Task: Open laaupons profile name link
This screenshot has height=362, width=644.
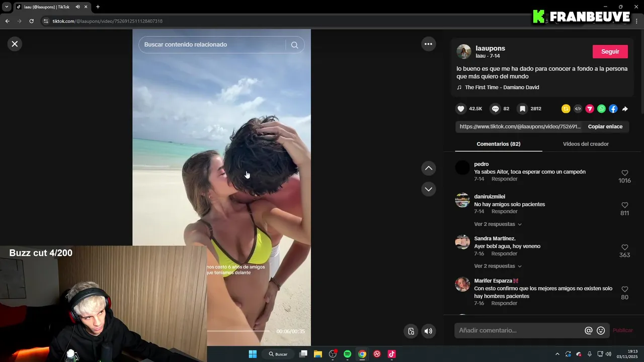Action: coord(490,48)
